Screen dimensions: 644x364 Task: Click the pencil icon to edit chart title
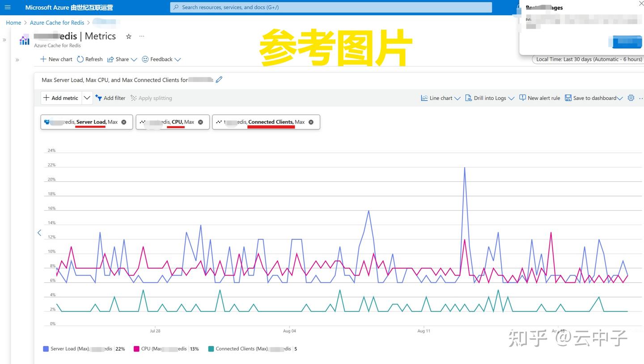[x=219, y=79]
